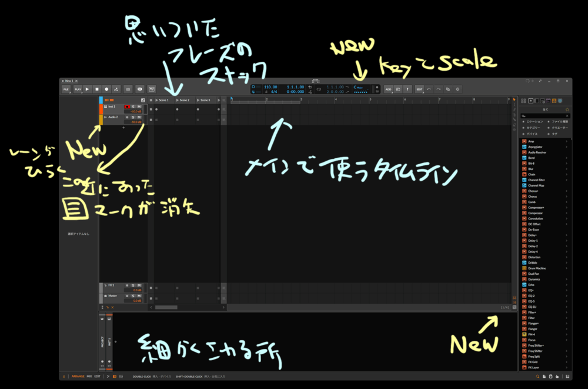
Task: Select the pointer tool in arranger tool palette
Action: coord(514,100)
